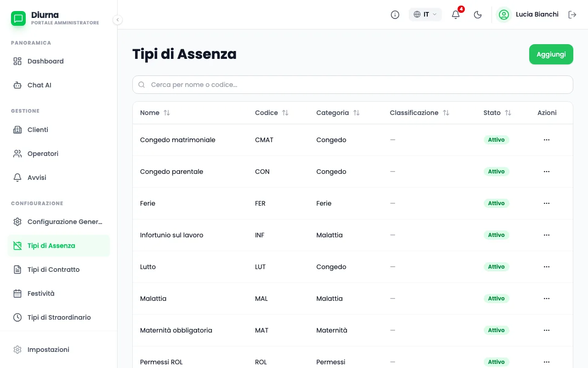Open actions menu for Infortunio sul lavoro
588x368 pixels.
547,235
